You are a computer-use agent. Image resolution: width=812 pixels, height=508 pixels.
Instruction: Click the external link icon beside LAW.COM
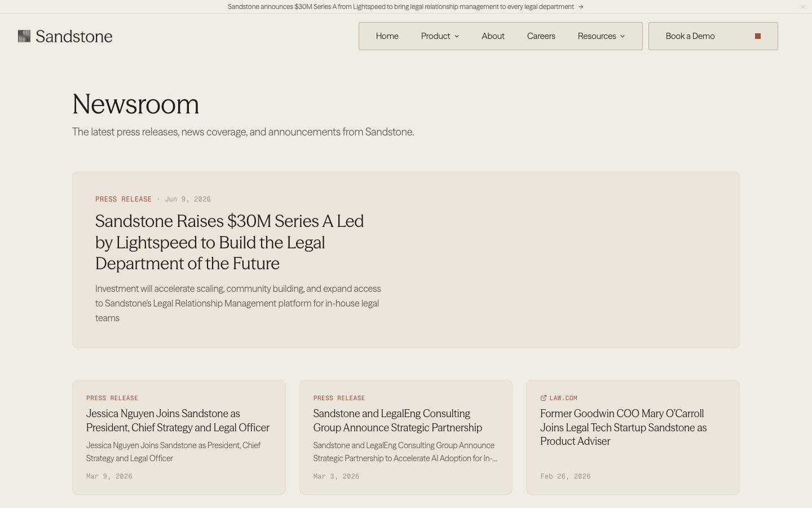(544, 398)
